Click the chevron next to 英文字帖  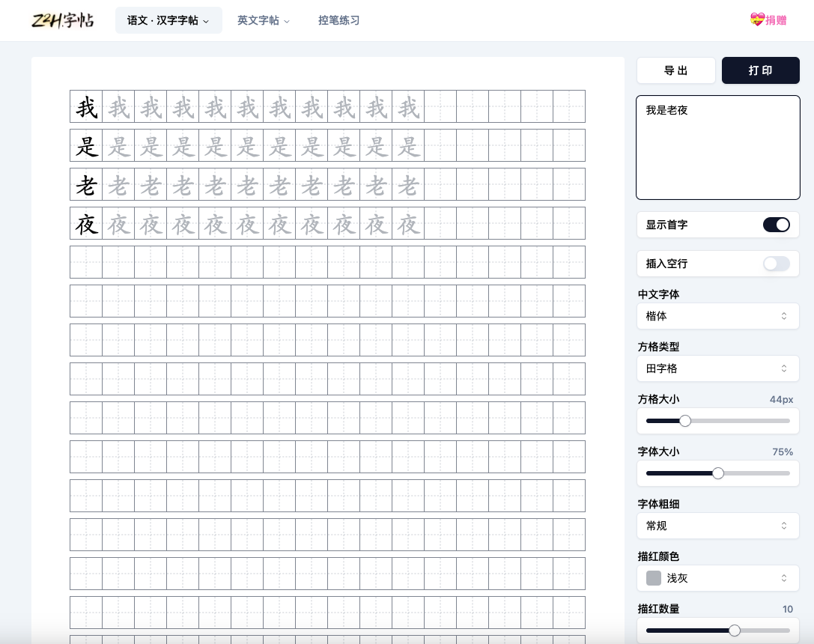[287, 21]
